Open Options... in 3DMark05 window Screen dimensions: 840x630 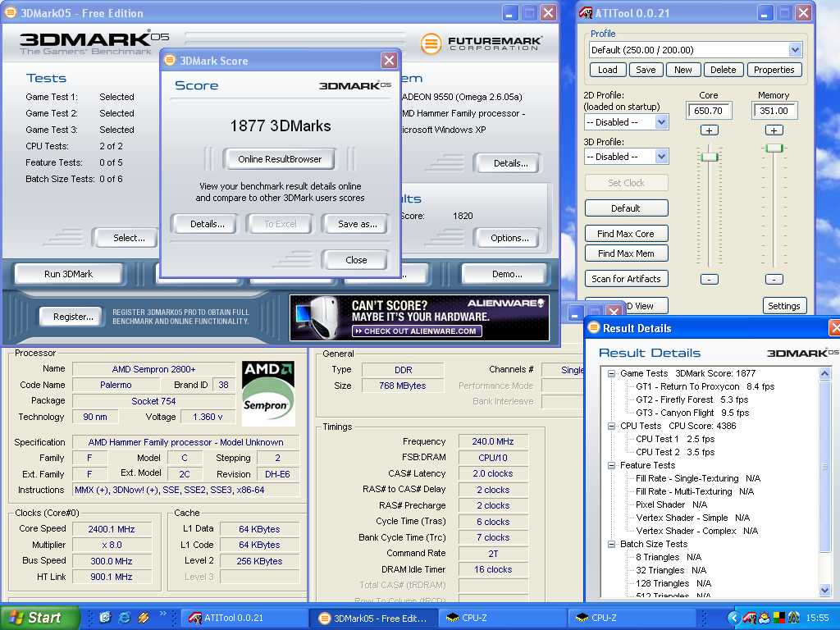509,238
